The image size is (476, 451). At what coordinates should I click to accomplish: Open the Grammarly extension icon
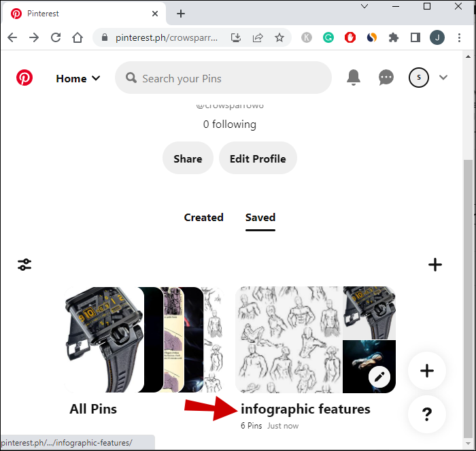(x=328, y=37)
